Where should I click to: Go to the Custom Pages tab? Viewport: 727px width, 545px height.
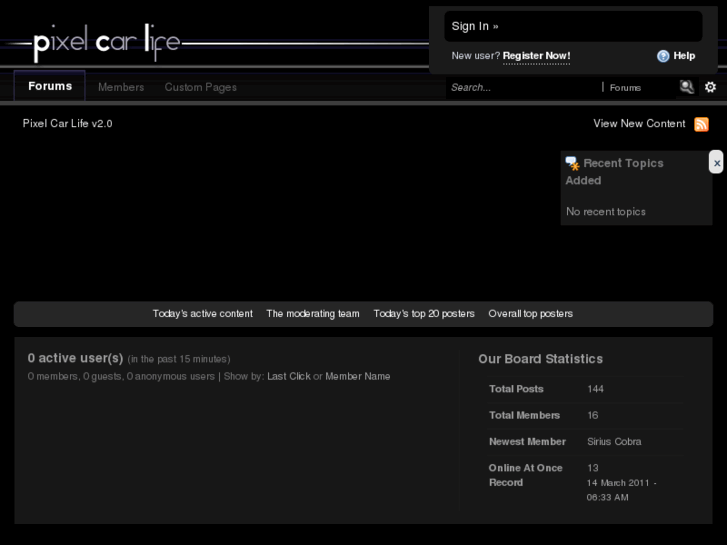point(200,87)
